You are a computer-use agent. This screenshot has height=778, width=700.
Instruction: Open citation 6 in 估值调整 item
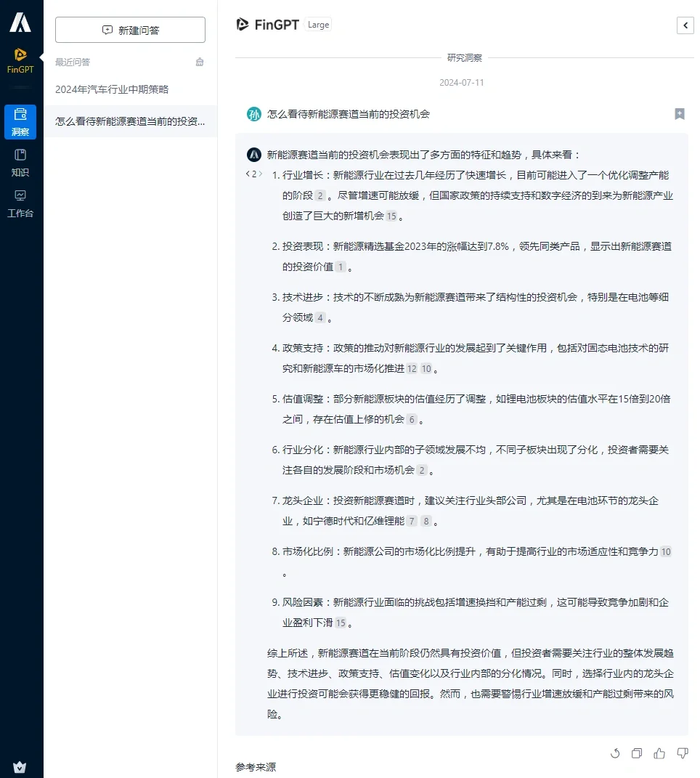point(412,419)
